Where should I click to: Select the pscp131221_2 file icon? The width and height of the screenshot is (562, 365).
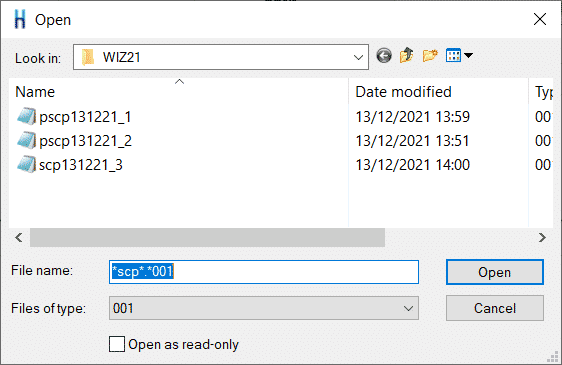[x=27, y=141]
